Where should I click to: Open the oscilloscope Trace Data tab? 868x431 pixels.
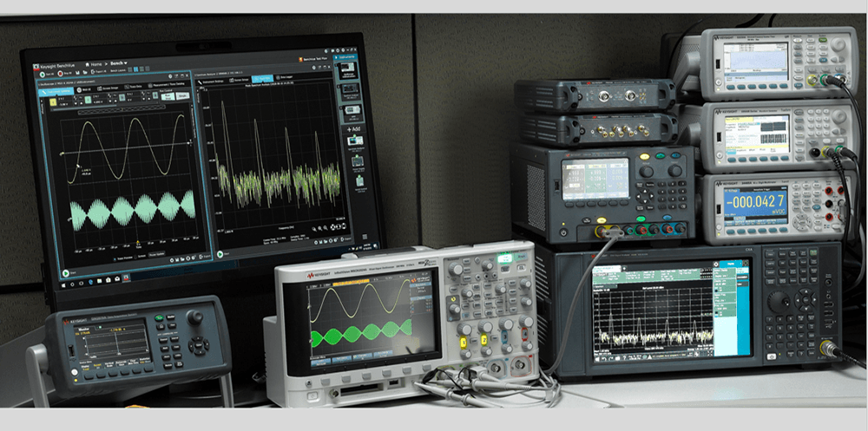[134, 87]
